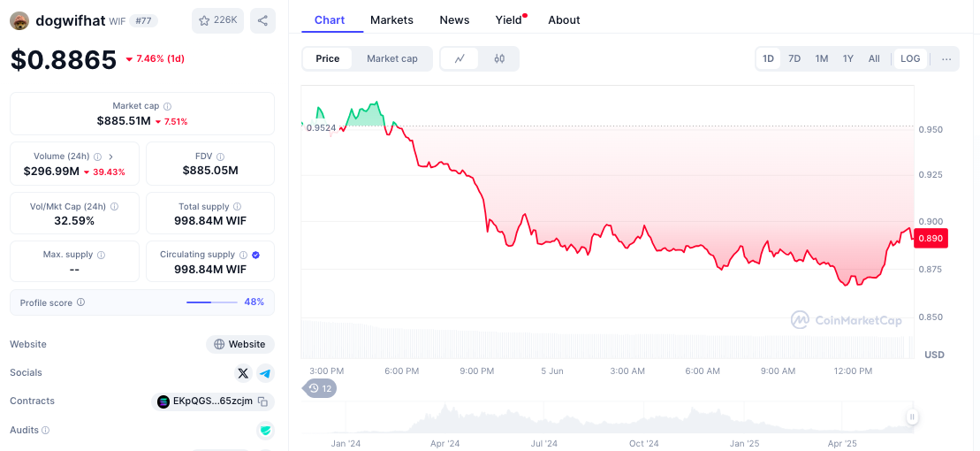
Task: Open the Website link button
Action: 240,344
